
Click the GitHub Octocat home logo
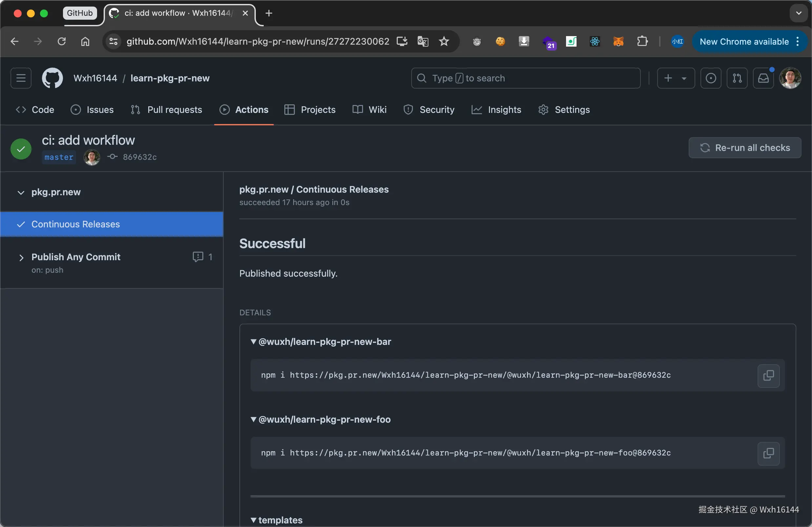(x=52, y=78)
